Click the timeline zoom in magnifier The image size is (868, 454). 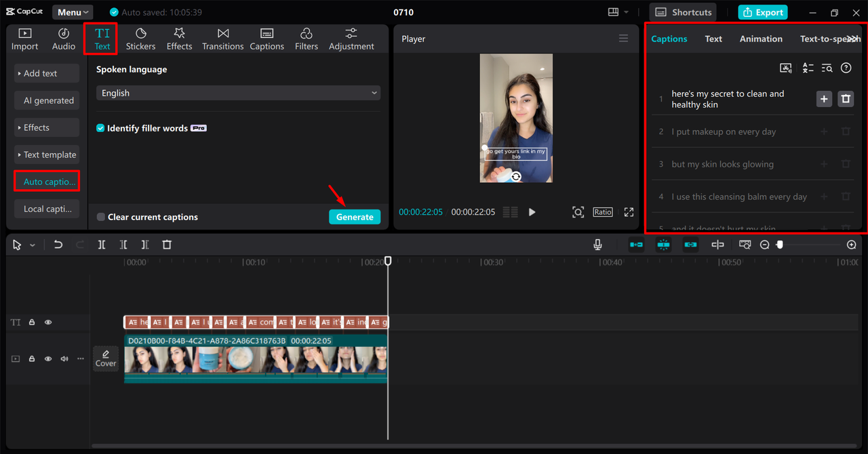(852, 245)
